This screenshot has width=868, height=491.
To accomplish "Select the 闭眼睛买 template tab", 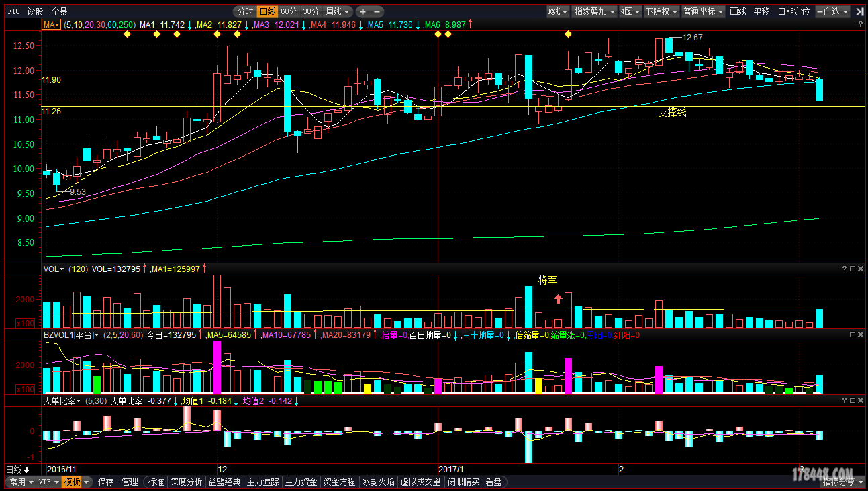I will (x=463, y=482).
